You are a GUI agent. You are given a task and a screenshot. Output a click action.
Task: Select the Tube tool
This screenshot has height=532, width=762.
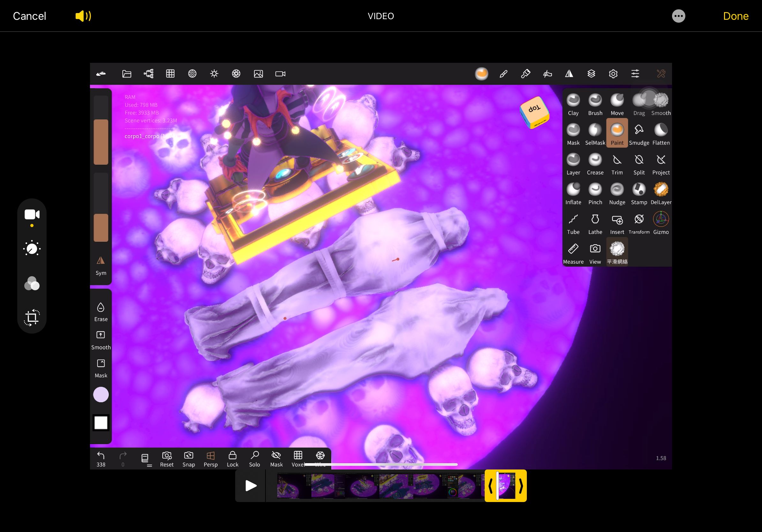[x=573, y=224]
